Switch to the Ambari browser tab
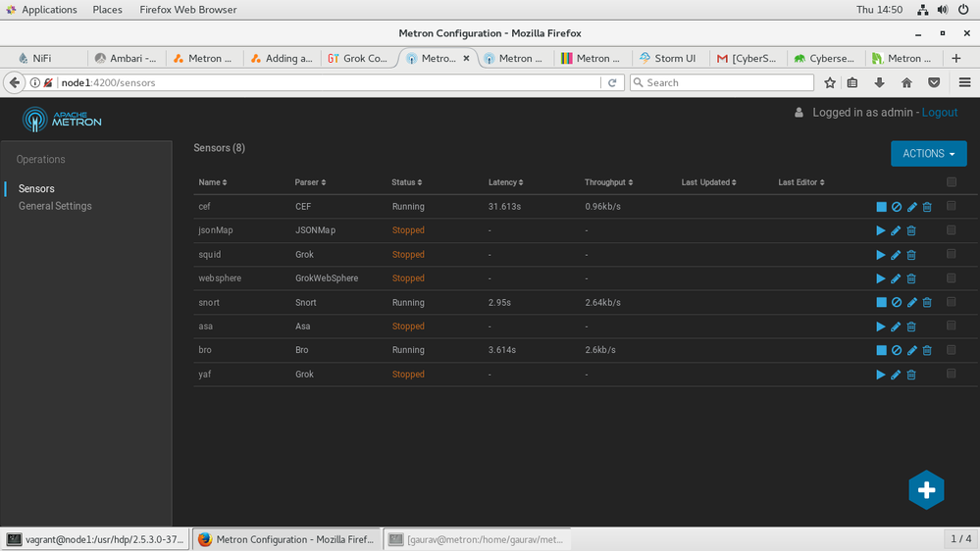 [x=127, y=58]
